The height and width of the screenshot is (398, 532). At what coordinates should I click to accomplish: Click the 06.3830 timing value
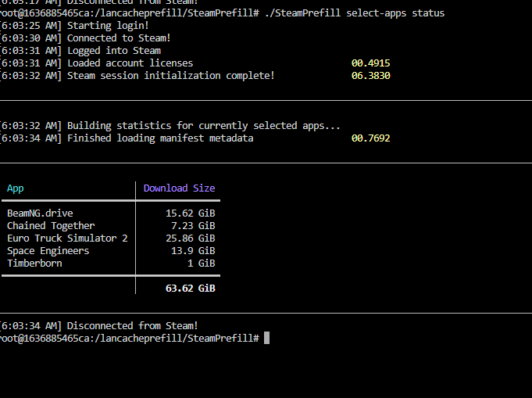point(371,76)
